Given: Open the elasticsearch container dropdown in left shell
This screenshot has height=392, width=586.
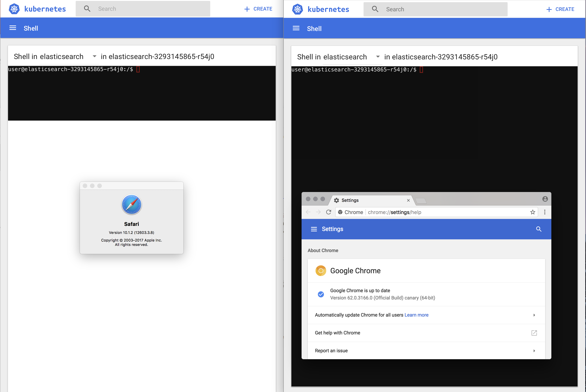Looking at the screenshot, I should (x=94, y=56).
